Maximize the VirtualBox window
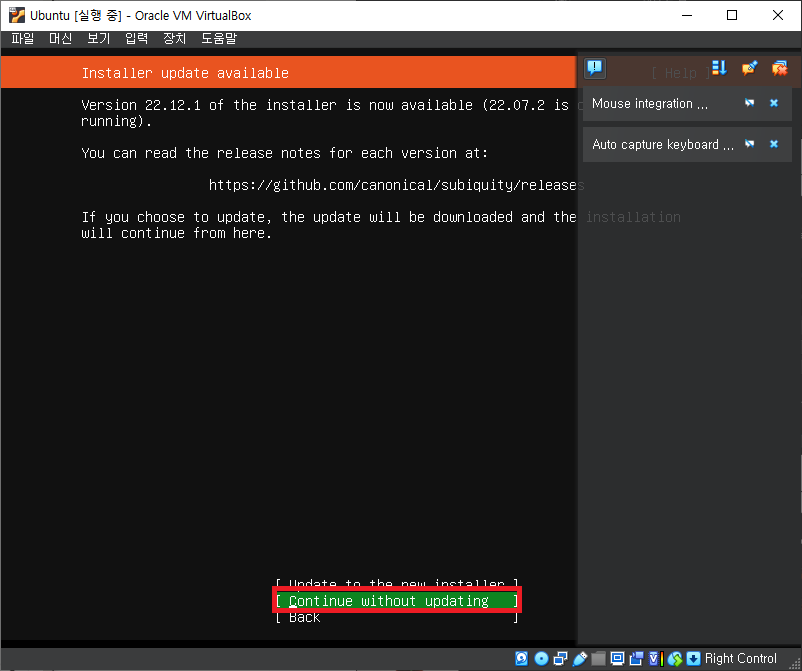The width and height of the screenshot is (802, 671). pos(732,15)
